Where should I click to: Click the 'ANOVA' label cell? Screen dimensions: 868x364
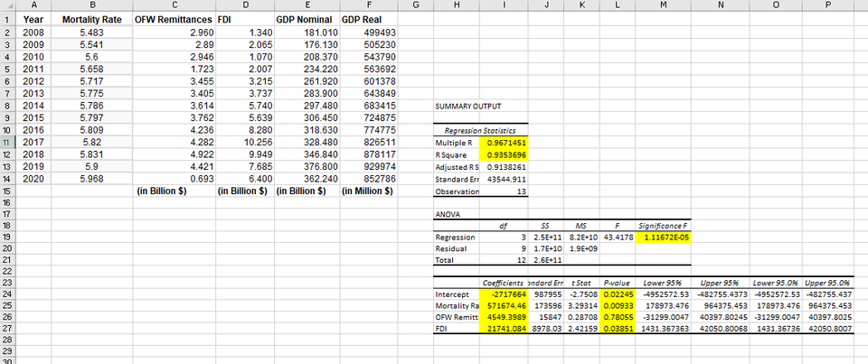[457, 213]
